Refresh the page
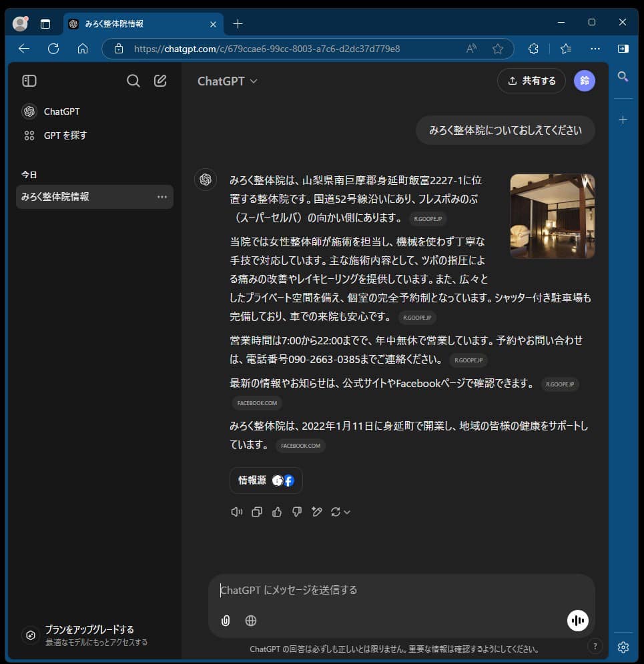Viewport: 644px width, 664px height. (x=53, y=49)
